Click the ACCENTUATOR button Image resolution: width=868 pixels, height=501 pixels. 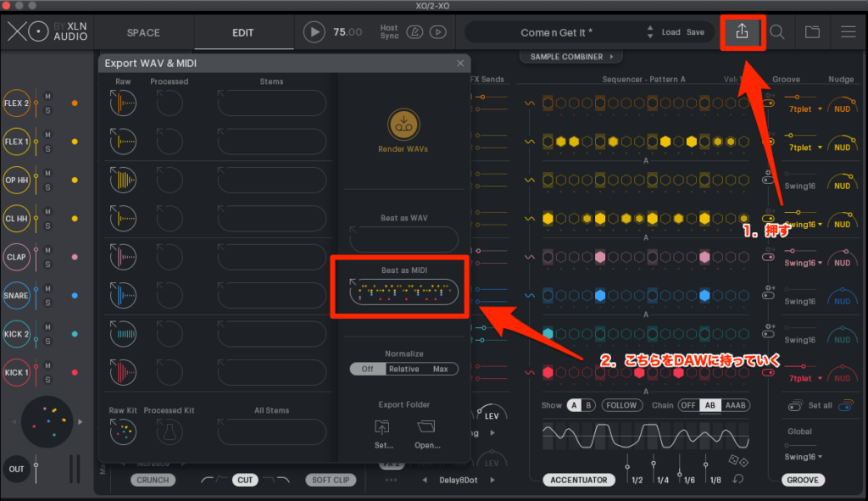[x=579, y=480]
